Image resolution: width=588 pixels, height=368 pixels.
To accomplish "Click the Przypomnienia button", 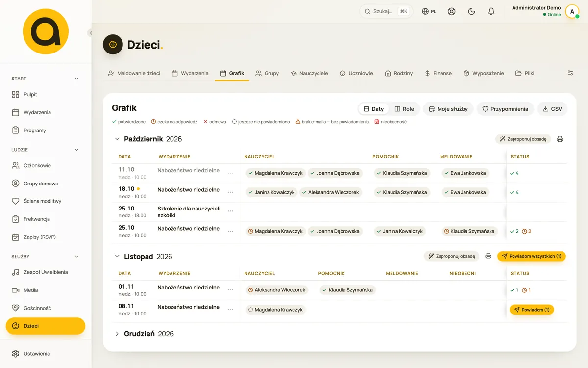I will coord(505,109).
